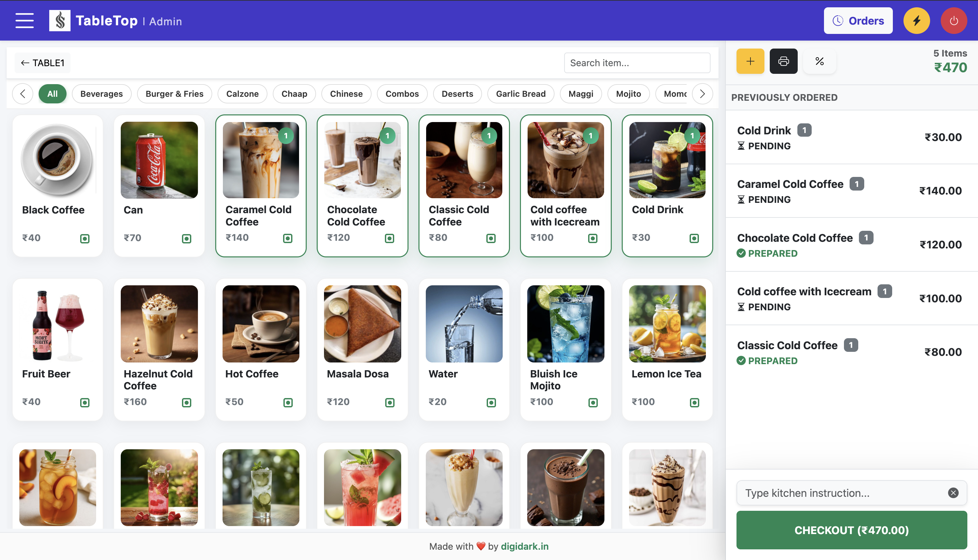Click the TableTop logo icon

click(x=60, y=21)
